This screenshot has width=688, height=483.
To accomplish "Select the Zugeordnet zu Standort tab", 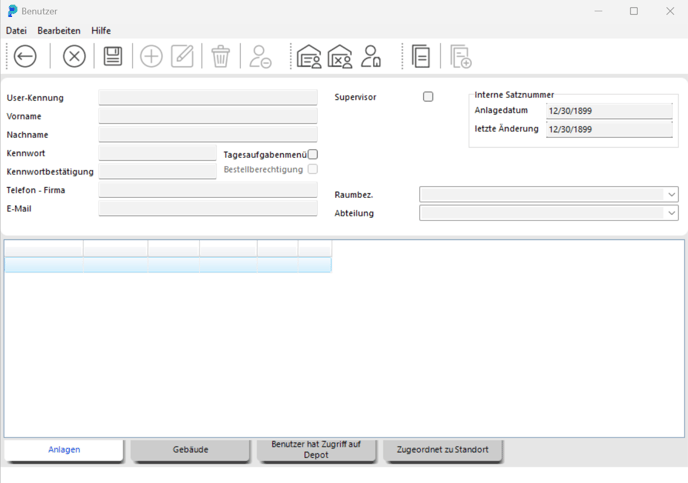I will click(x=443, y=450).
